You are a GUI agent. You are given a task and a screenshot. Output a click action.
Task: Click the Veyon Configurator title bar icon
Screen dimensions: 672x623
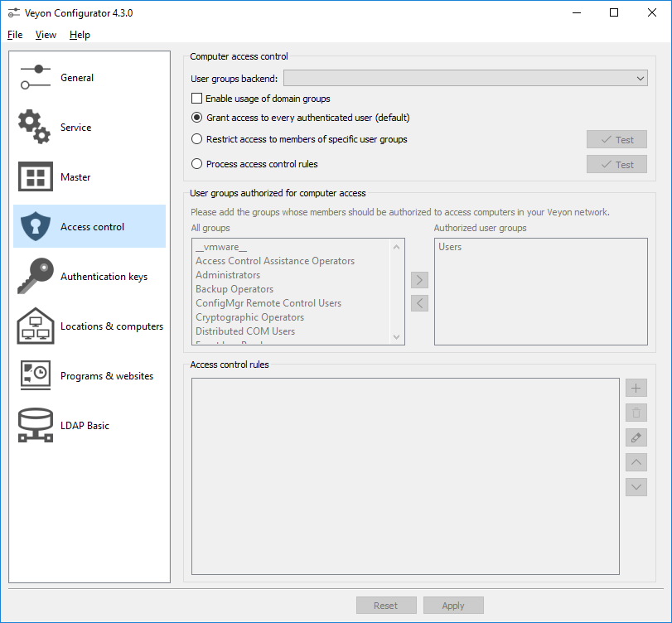14,13
